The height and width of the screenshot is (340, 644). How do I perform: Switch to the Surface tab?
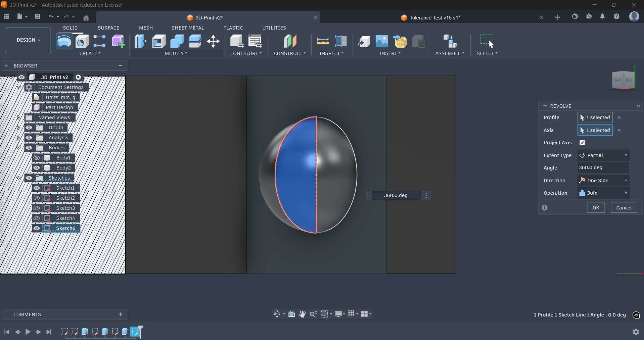[108, 28]
